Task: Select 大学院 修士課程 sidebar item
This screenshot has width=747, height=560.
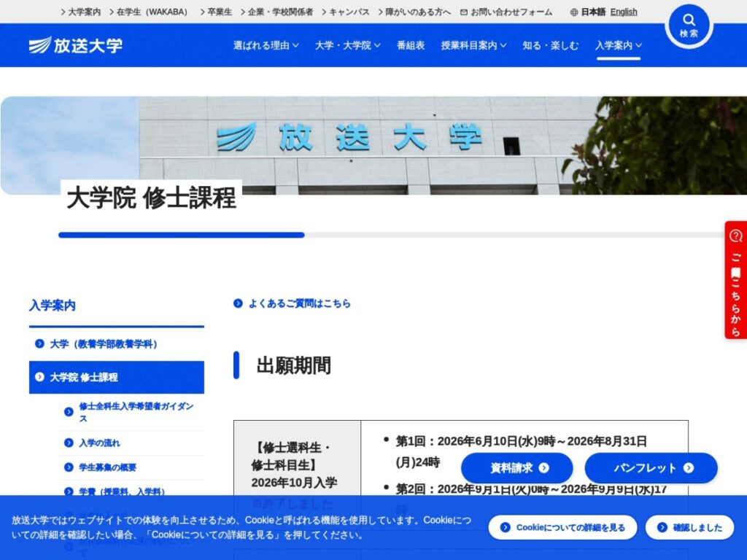Action: tap(117, 377)
